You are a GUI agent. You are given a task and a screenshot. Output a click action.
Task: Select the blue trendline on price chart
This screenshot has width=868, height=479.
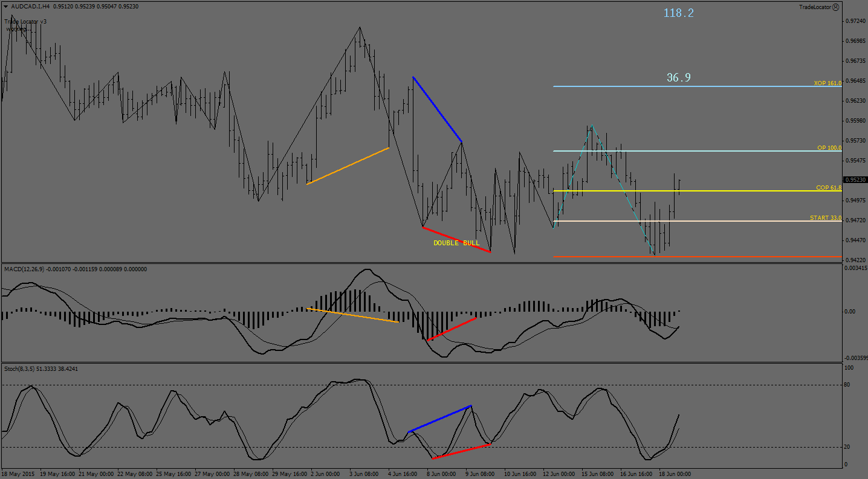click(437, 109)
